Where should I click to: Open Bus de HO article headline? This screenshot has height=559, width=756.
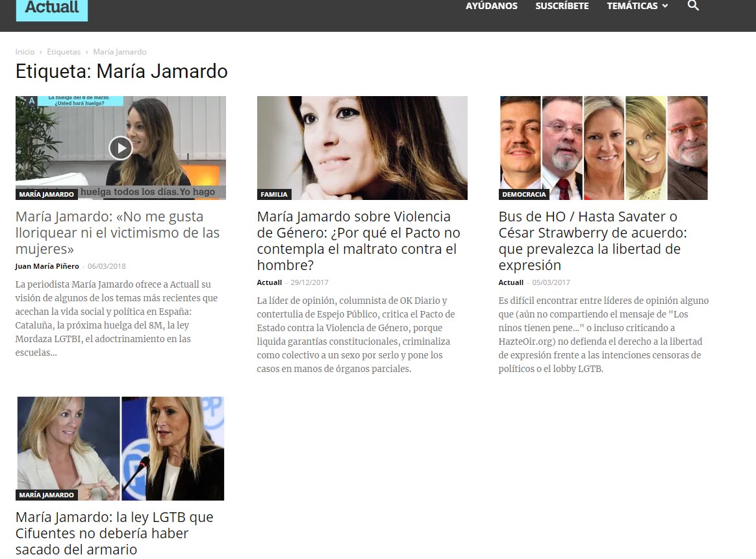[592, 241]
